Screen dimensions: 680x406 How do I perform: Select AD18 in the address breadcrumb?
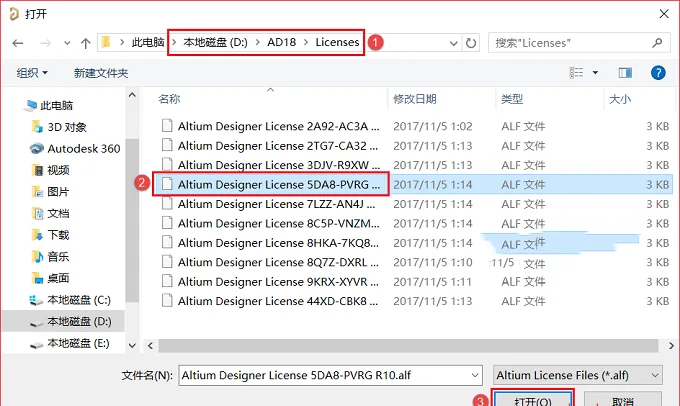tap(281, 43)
